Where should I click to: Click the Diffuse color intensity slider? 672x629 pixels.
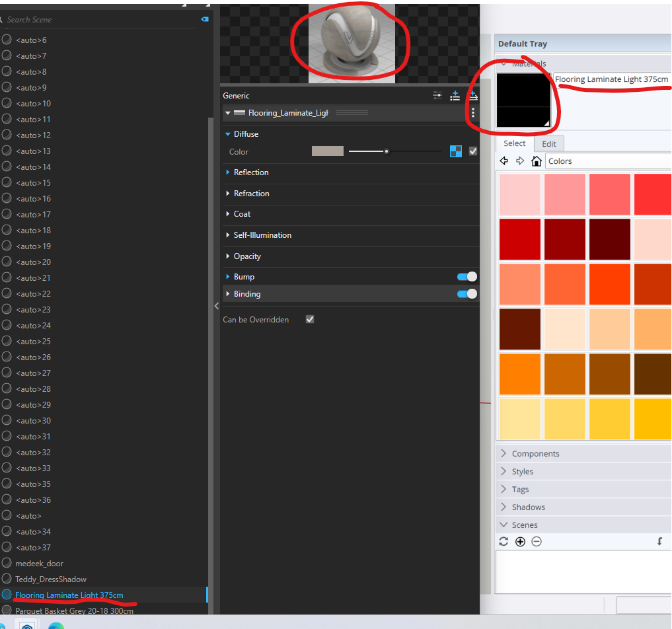click(394, 151)
